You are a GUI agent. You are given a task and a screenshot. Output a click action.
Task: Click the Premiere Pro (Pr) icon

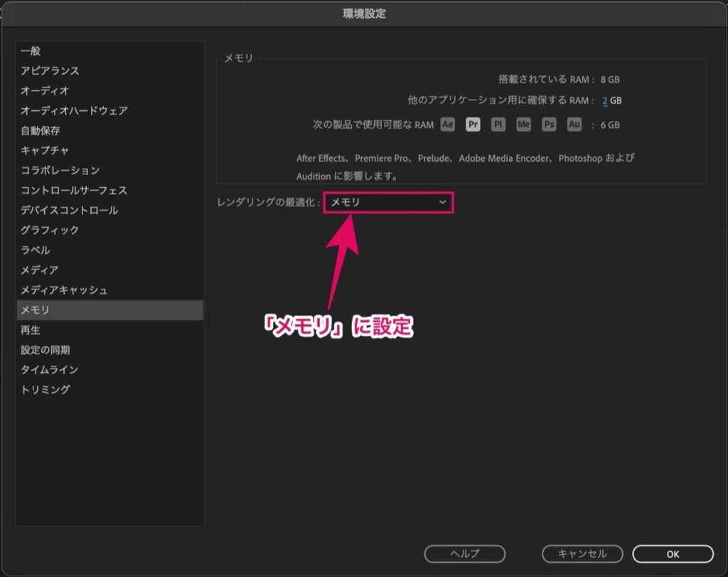pos(473,125)
